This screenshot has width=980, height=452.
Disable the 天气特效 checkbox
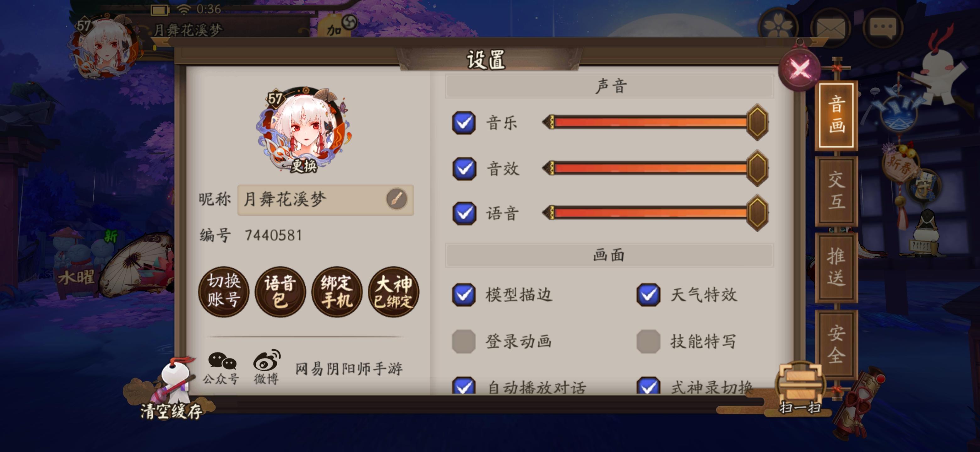648,295
